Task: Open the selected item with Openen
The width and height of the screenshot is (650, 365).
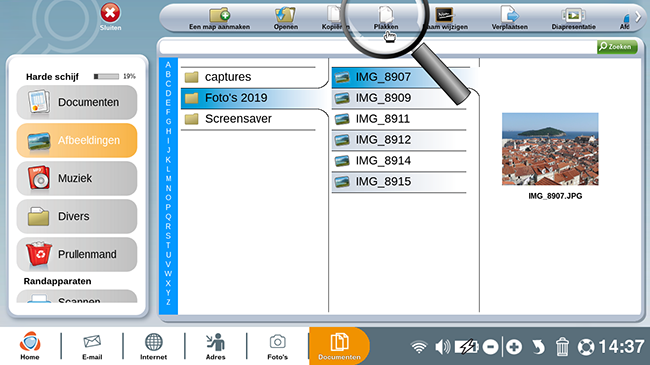Action: coord(285,19)
